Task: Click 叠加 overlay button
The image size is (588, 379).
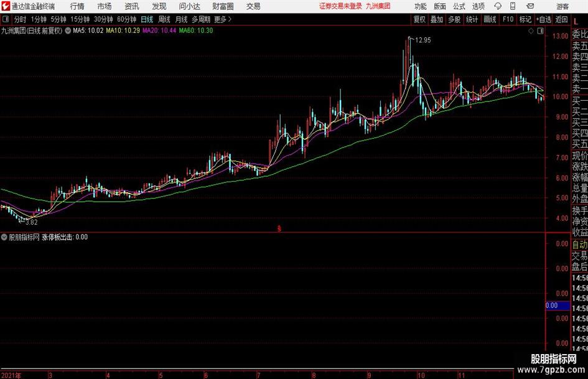Action: [437, 19]
